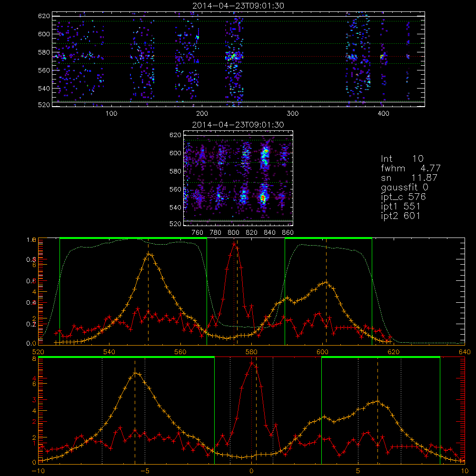Click y-axis label 560 of the wide top image
Viewport: 476px width, 476px height.
[x=44, y=70]
